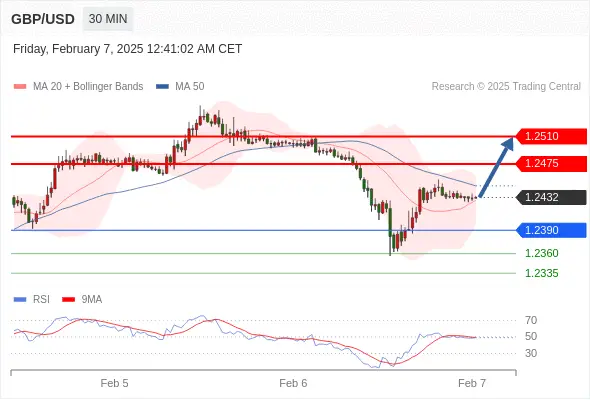Click the RSI blue legend swatch

[x=20, y=300]
